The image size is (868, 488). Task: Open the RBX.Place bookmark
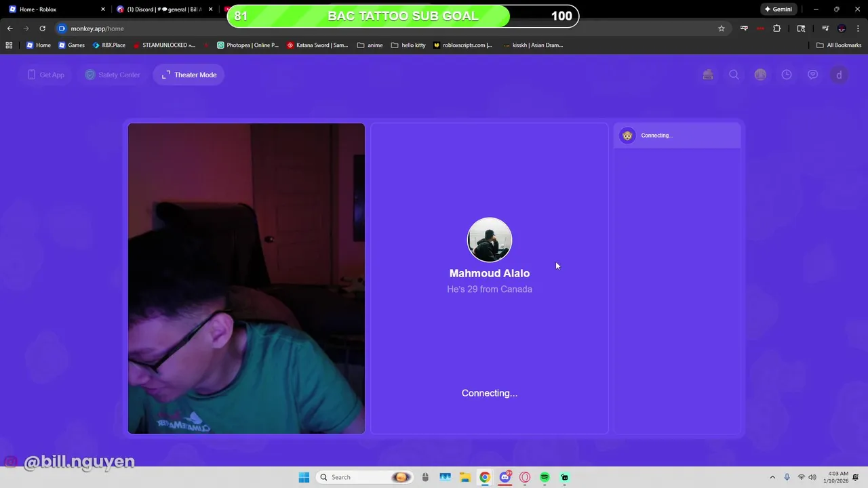[x=108, y=45]
